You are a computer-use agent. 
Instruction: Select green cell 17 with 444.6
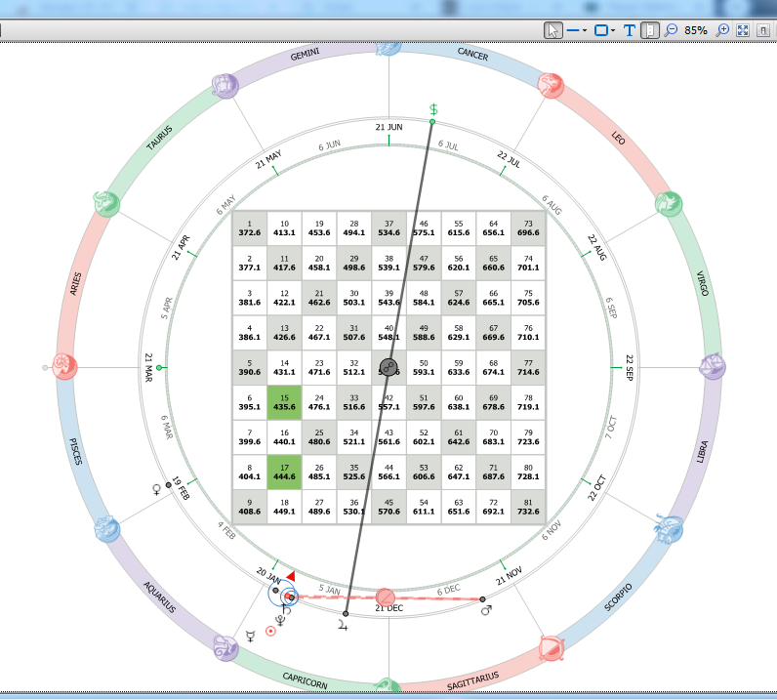tap(284, 472)
